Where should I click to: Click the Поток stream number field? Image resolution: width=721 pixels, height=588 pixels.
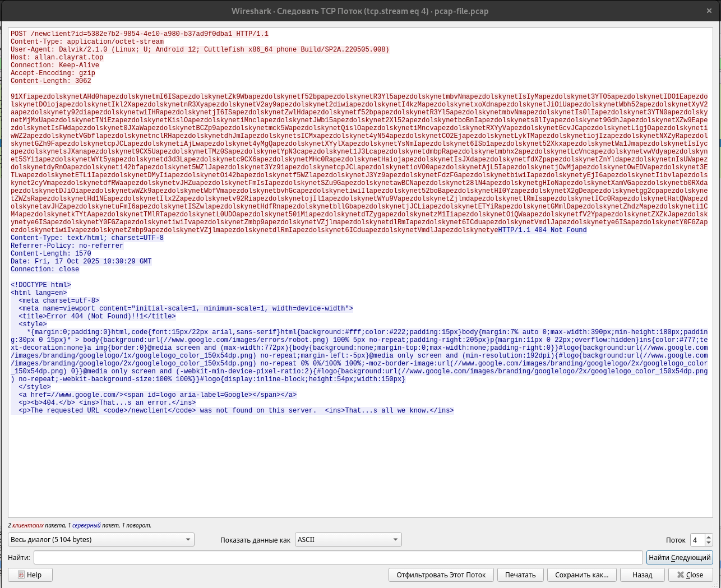point(697,540)
